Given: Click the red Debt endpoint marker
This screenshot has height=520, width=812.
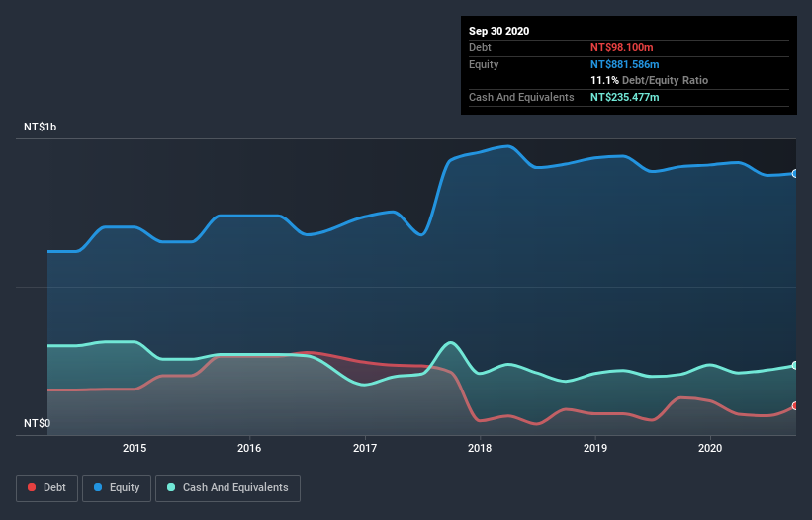Looking at the screenshot, I should click(795, 406).
